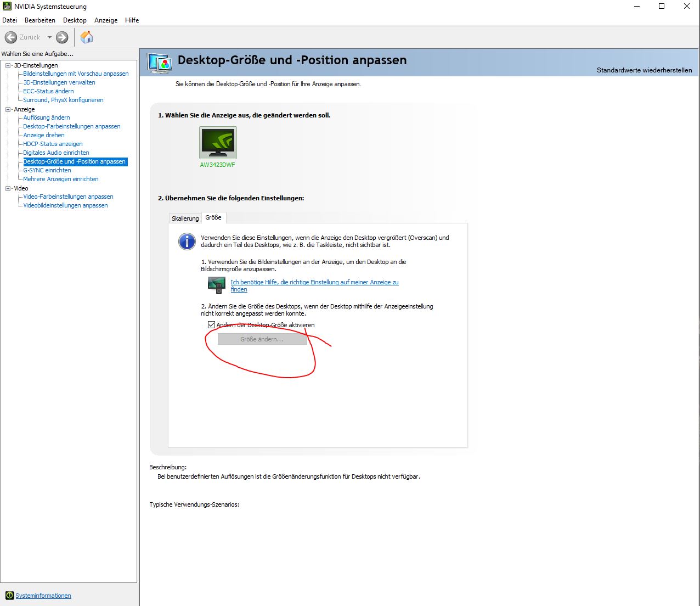Open the Datei menu
Viewport: 700px width, 606px height.
[10, 20]
